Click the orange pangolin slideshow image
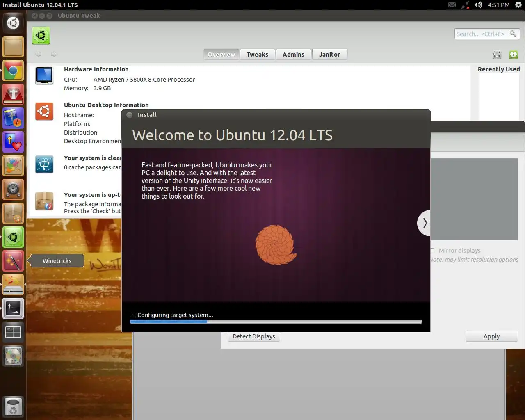 coord(276,245)
